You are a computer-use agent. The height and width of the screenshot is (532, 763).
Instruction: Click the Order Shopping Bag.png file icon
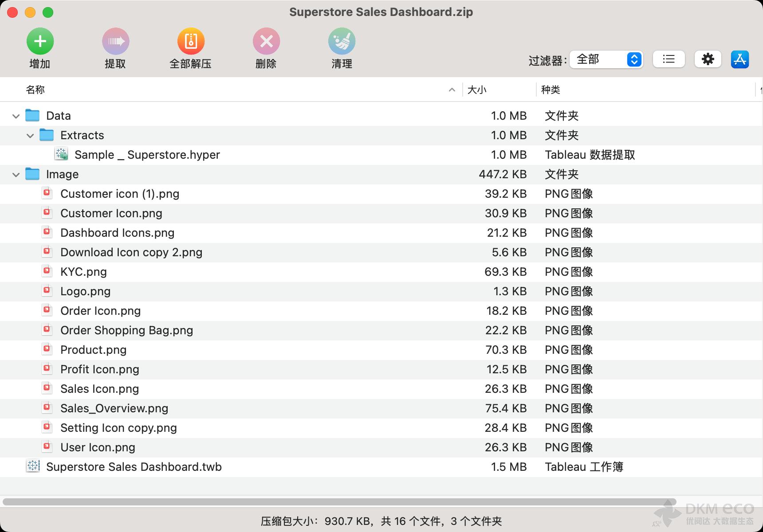click(x=47, y=329)
